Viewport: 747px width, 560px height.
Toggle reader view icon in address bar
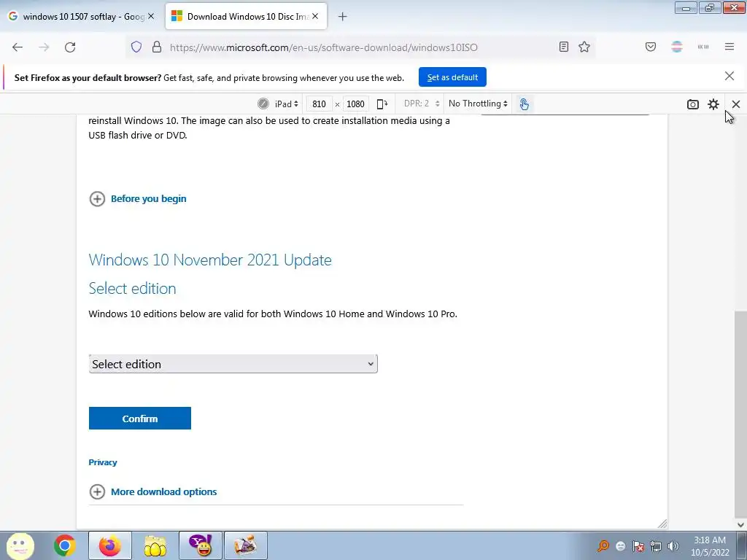tap(564, 47)
